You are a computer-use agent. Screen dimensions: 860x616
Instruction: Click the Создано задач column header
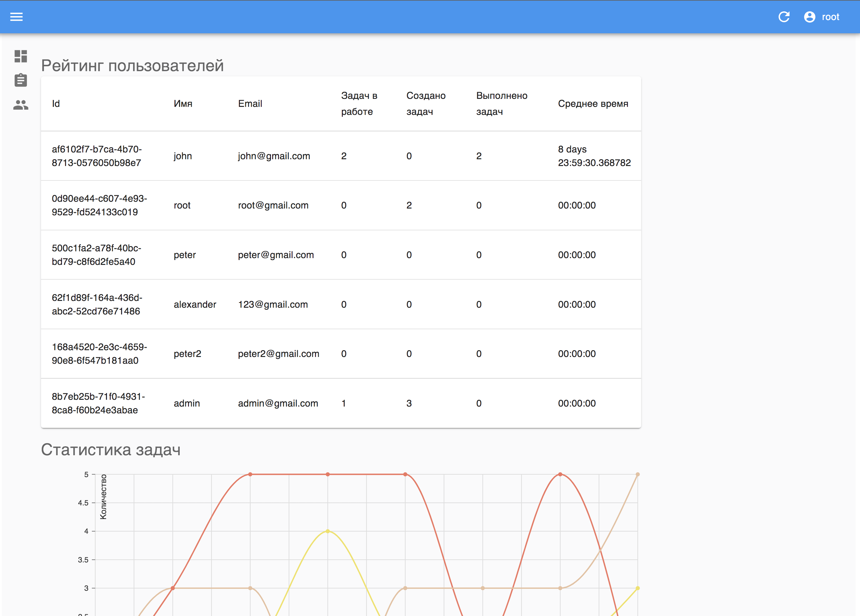click(426, 103)
